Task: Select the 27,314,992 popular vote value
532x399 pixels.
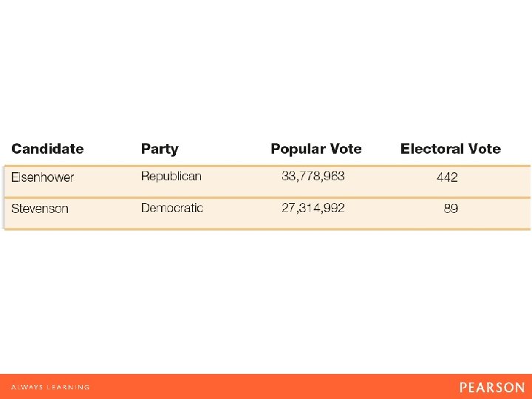Action: 313,208
